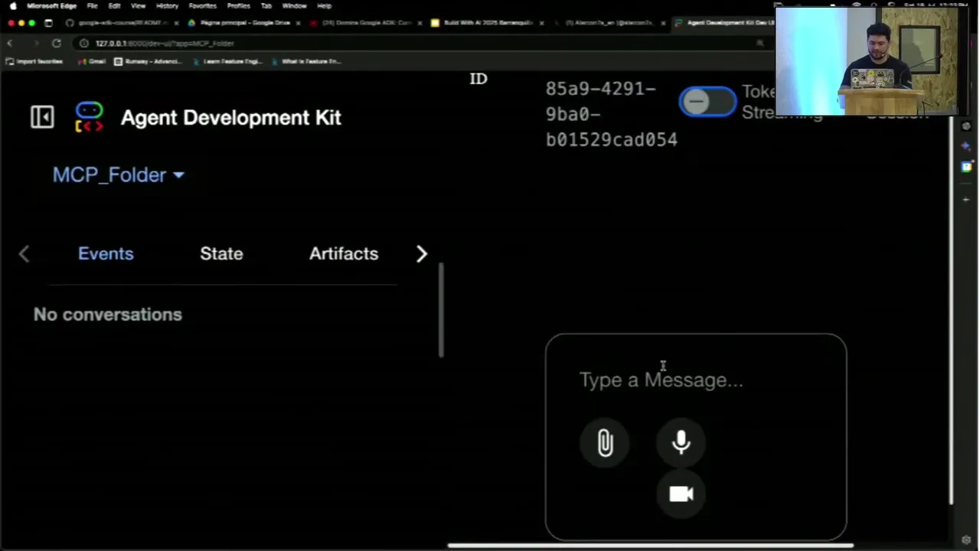This screenshot has width=980, height=551.
Task: Open the What Is Feature En... bookmark
Action: click(305, 61)
